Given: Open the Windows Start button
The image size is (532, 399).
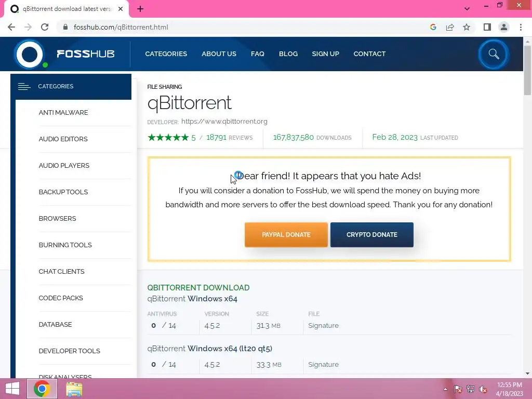Looking at the screenshot, I should pos(12,389).
